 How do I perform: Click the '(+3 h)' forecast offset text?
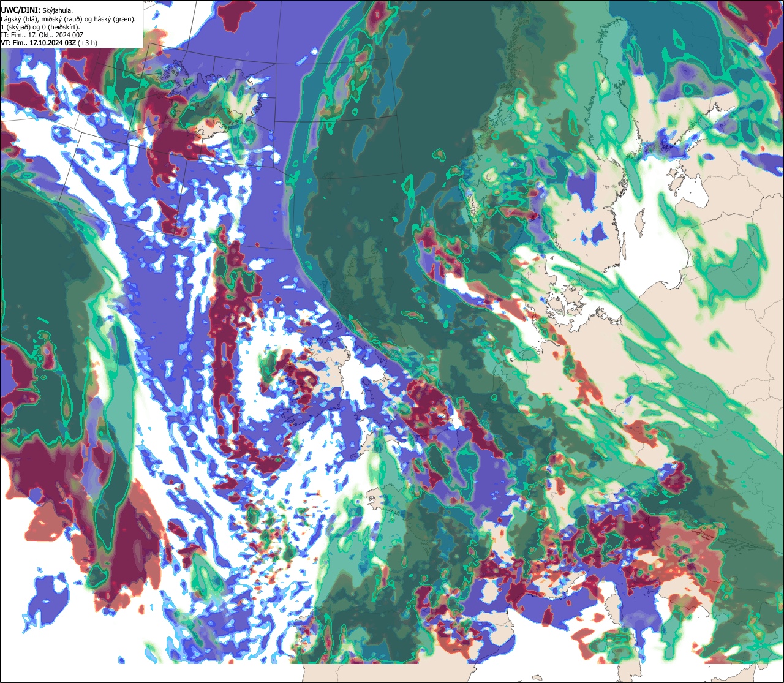click(x=88, y=43)
